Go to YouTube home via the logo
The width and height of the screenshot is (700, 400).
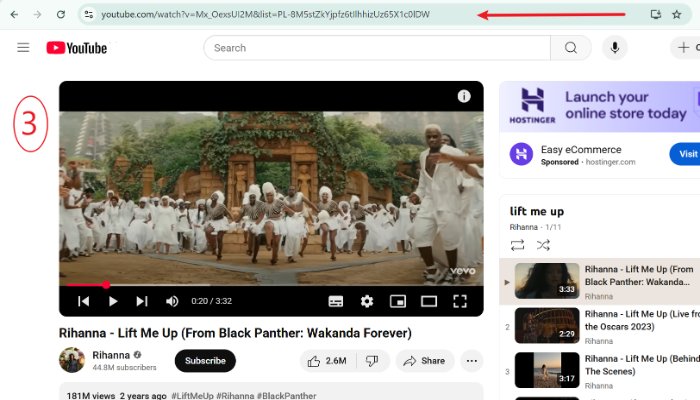point(77,48)
